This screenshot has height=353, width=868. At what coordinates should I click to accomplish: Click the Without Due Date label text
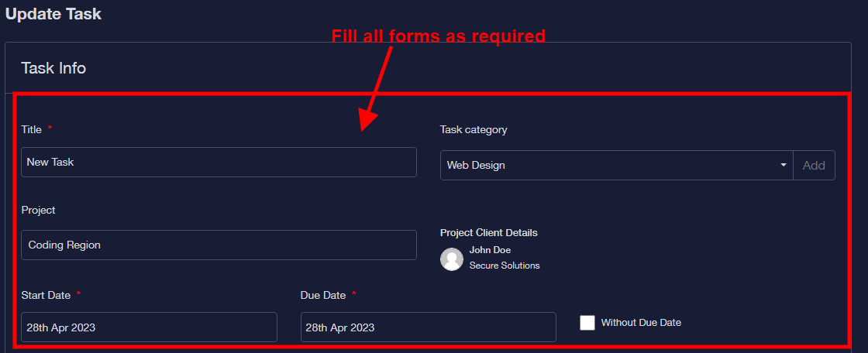(x=641, y=323)
